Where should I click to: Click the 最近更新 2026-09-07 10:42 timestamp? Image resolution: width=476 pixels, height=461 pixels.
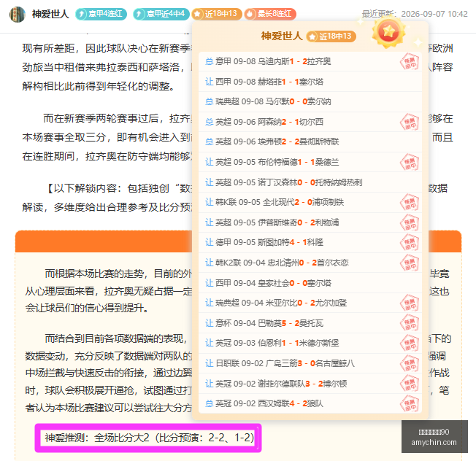point(415,14)
